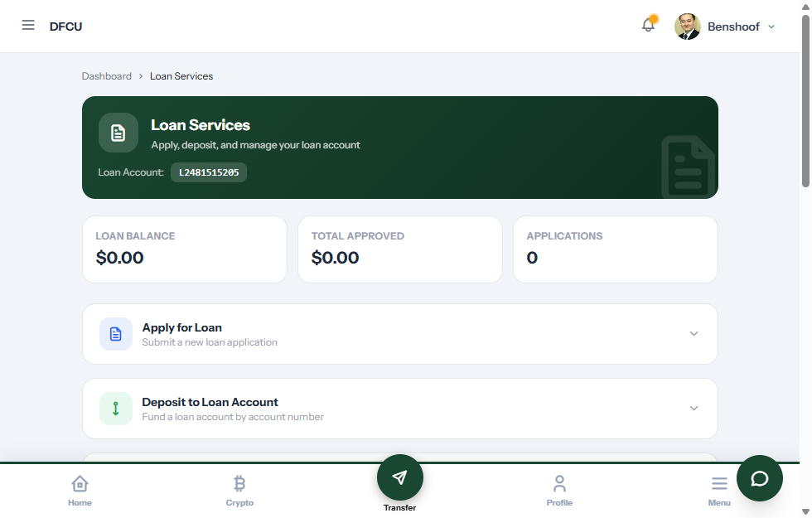
Task: Click 'Fund a loan account by account number'
Action: [233, 417]
